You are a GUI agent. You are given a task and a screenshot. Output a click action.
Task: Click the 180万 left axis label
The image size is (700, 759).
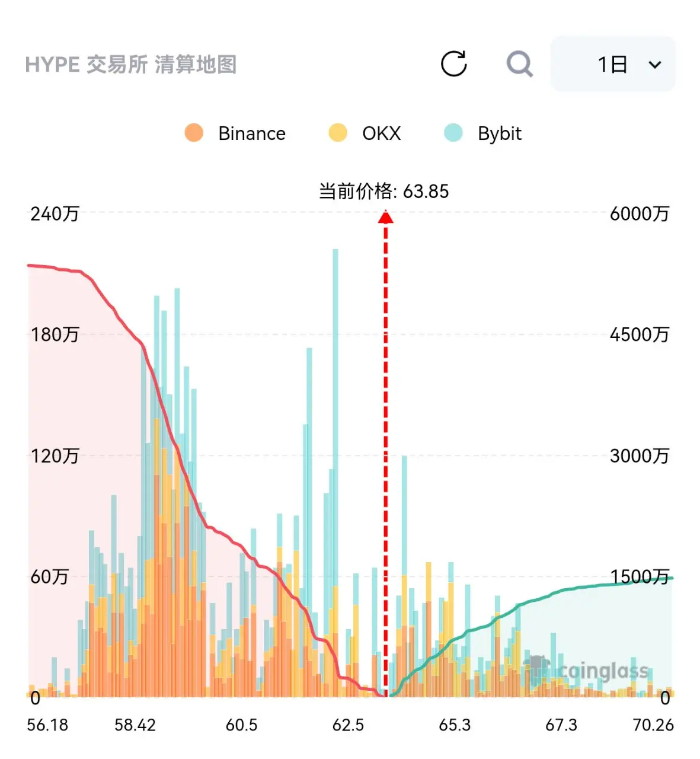pyautogui.click(x=55, y=334)
